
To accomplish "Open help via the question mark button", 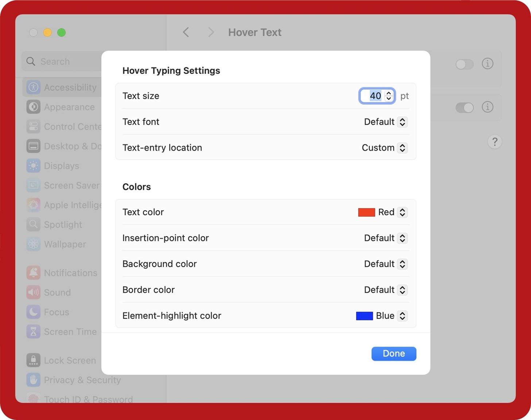I will coord(495,142).
